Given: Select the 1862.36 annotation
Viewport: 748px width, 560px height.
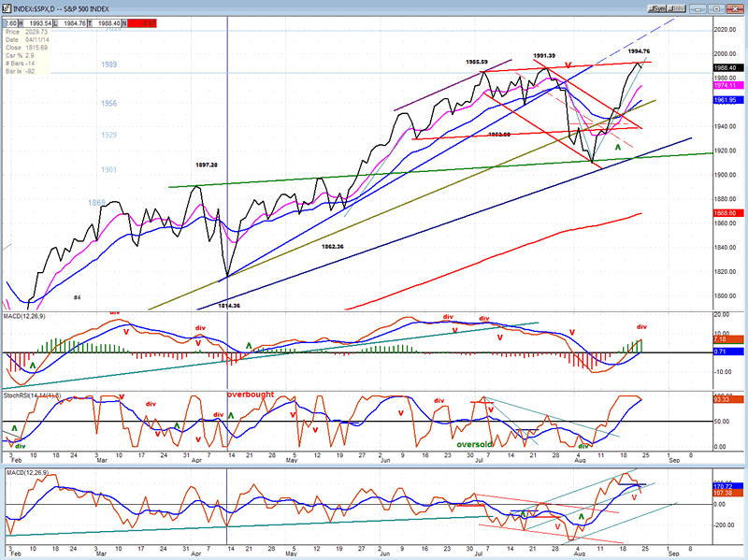Looking at the screenshot, I should click(333, 247).
